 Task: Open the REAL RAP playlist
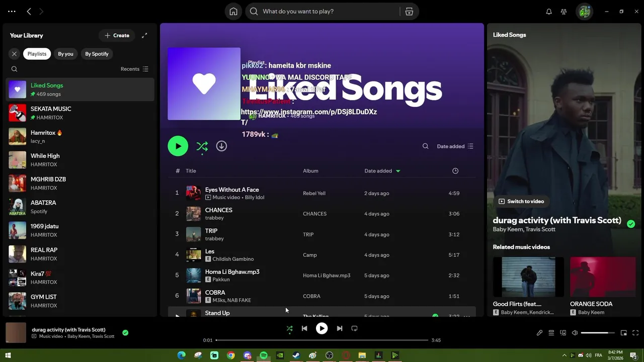pyautogui.click(x=80, y=254)
